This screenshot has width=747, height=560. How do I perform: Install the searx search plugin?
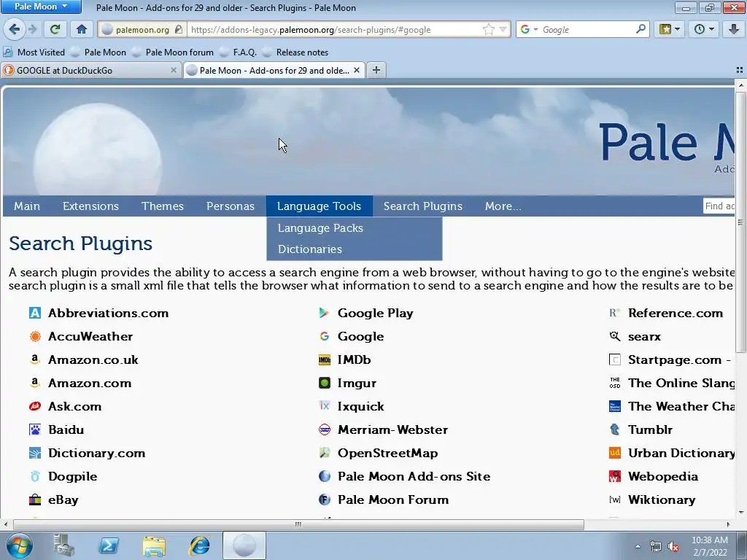click(x=645, y=336)
